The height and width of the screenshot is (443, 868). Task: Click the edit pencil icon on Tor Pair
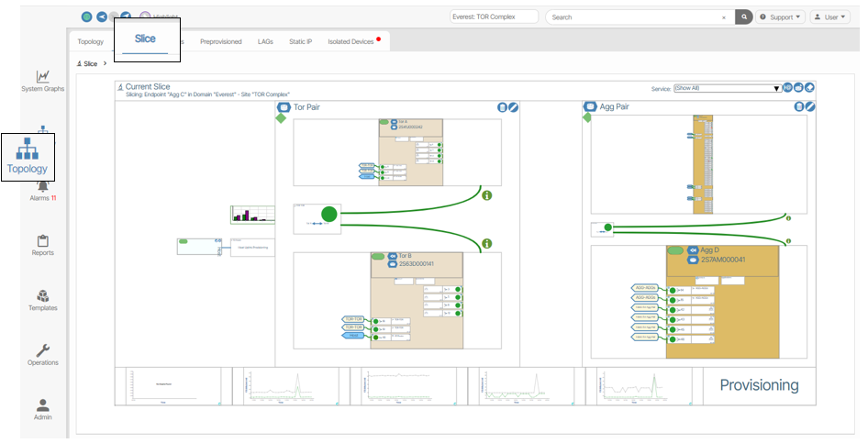coord(513,107)
